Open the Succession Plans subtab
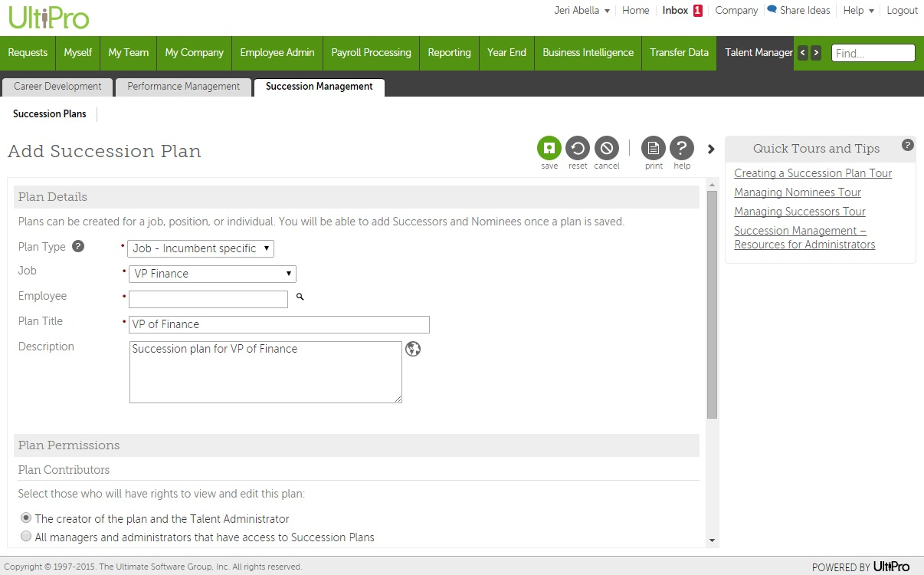Image resolution: width=924 pixels, height=575 pixels. point(50,113)
